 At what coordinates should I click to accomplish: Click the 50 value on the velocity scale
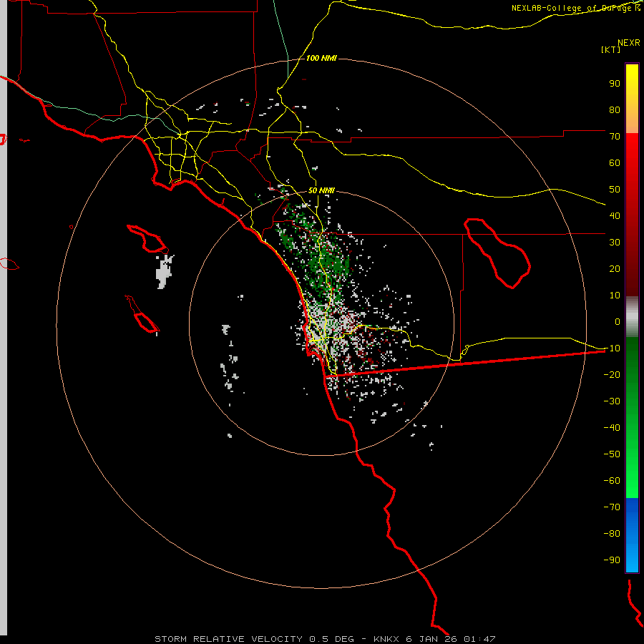click(x=615, y=190)
